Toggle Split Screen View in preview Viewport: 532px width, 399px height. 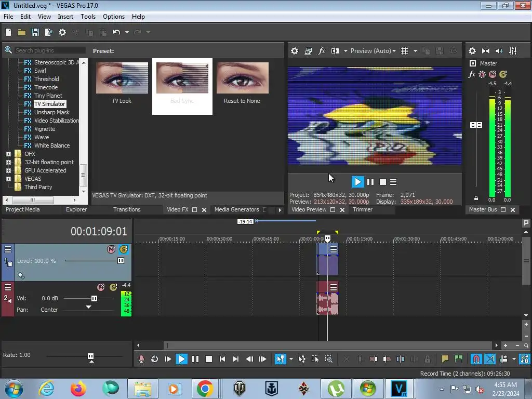335,51
